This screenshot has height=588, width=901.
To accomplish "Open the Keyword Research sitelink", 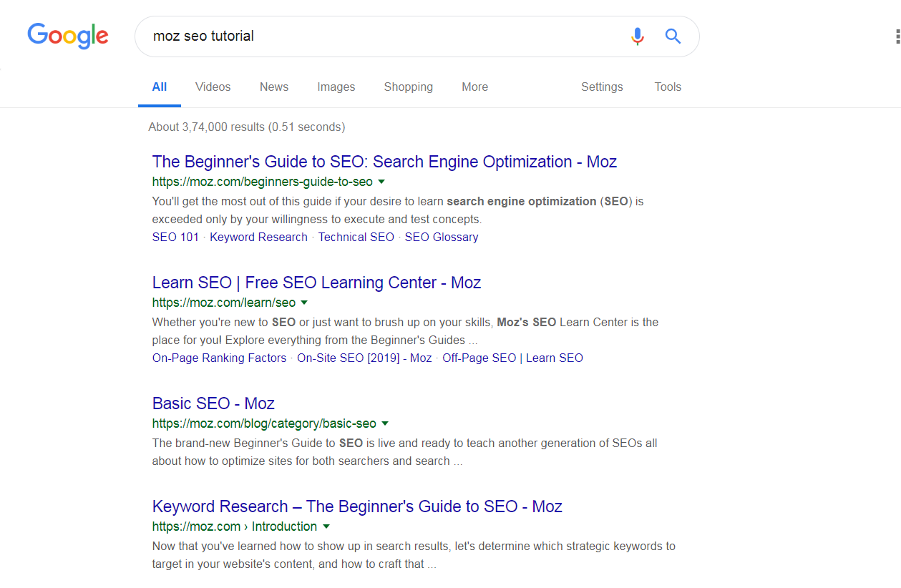I will click(258, 237).
